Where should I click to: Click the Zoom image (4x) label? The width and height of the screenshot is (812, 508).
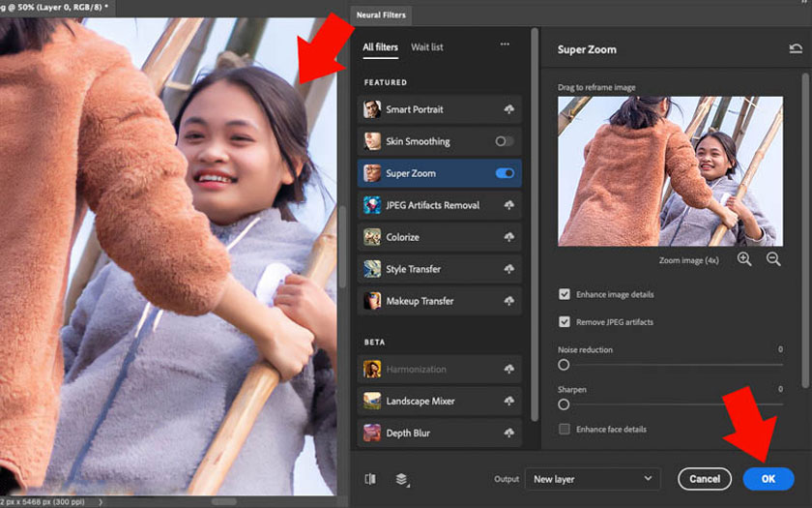[x=688, y=260]
